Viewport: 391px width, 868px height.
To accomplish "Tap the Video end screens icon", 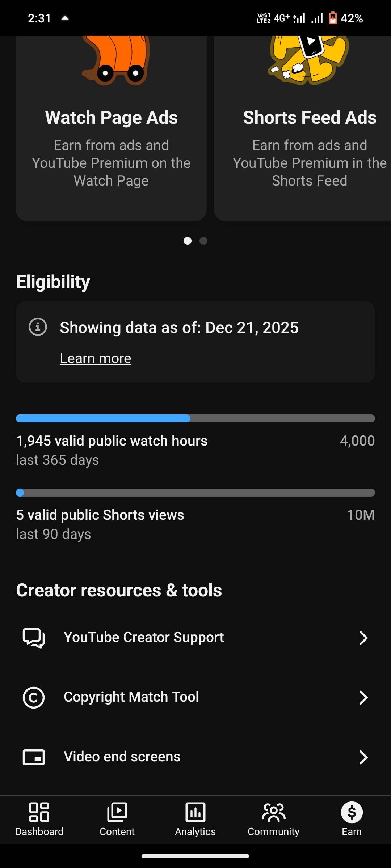I will [x=34, y=757].
